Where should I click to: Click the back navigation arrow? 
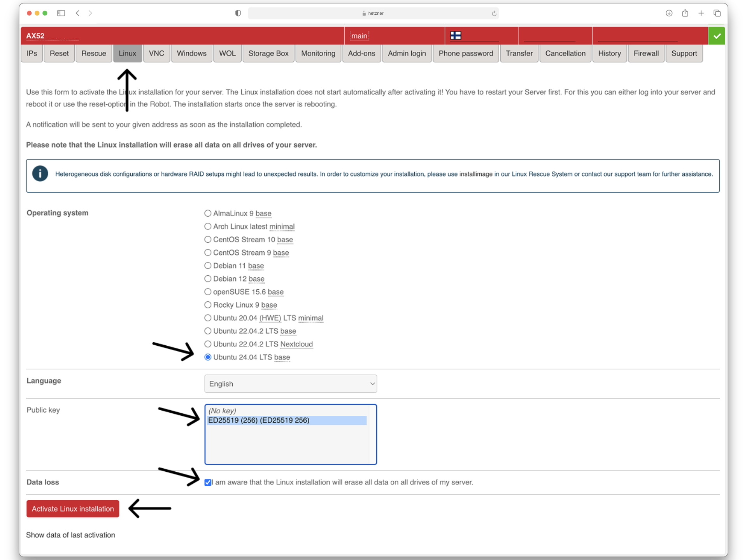(x=78, y=13)
